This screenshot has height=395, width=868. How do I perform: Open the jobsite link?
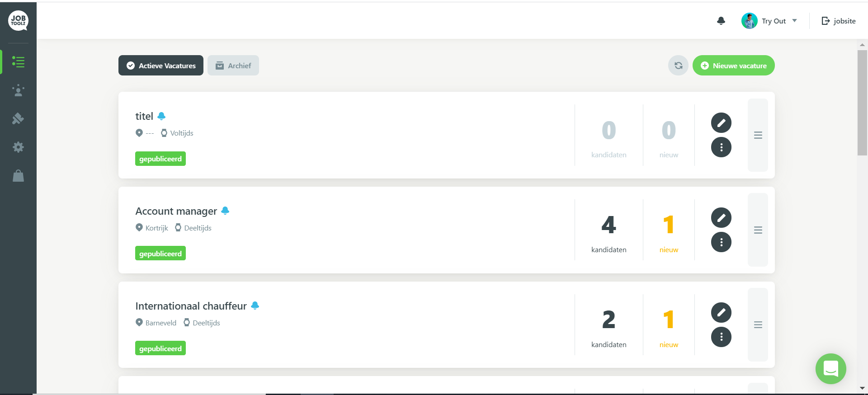(839, 21)
